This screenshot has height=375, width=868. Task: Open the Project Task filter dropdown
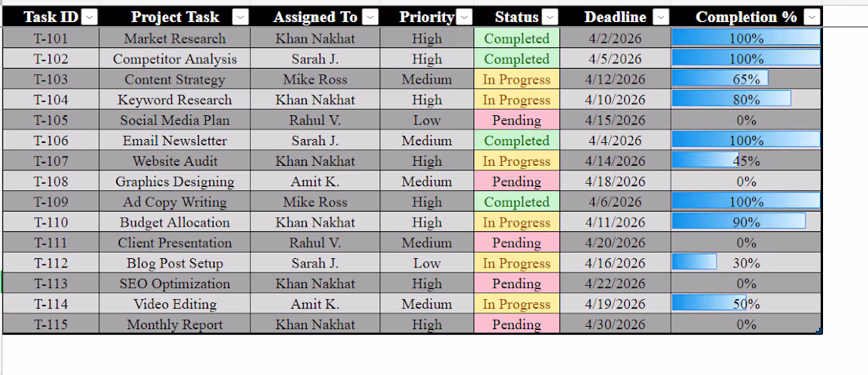[241, 17]
